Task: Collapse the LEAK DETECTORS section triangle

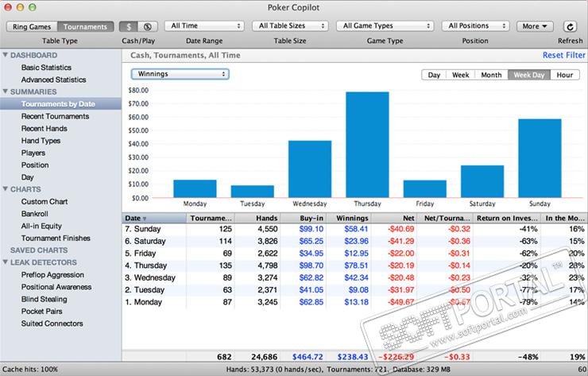Action: click(6, 262)
